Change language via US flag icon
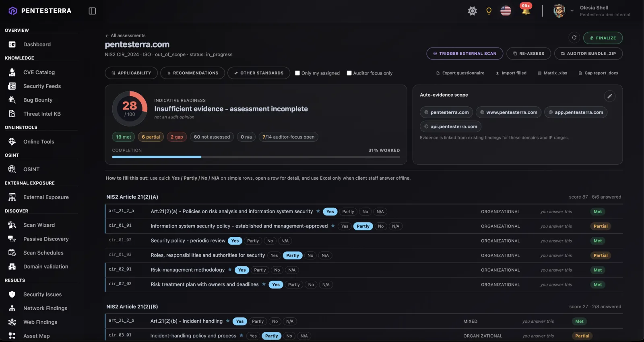 coord(506,11)
